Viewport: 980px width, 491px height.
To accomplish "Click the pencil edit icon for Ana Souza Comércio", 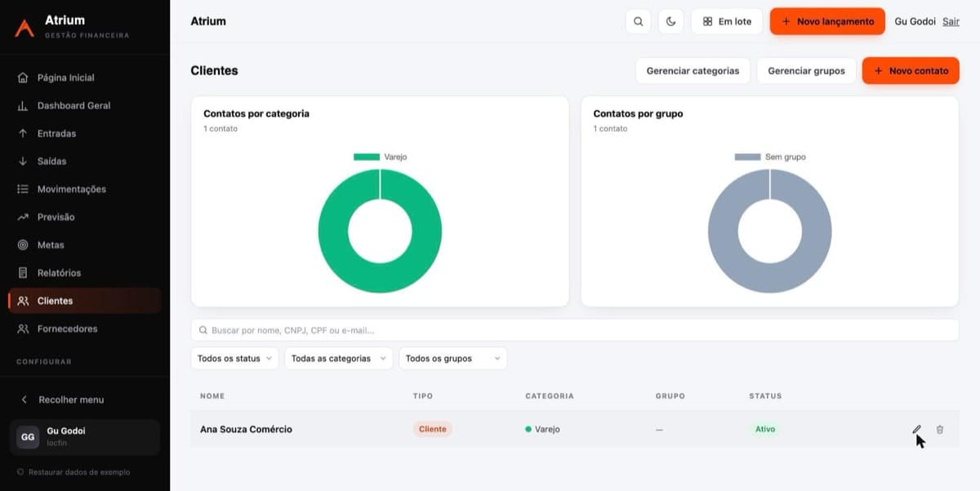I will coord(916,429).
